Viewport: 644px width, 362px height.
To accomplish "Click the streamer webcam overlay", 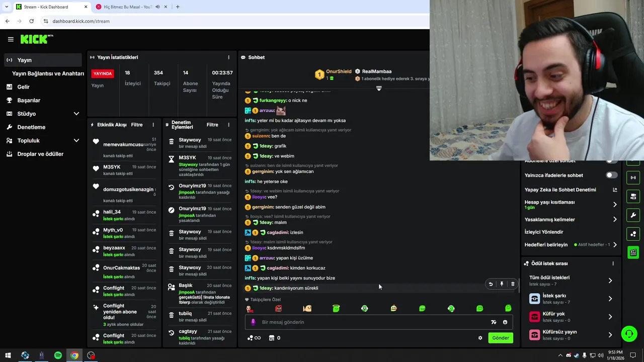I will pos(537,80).
